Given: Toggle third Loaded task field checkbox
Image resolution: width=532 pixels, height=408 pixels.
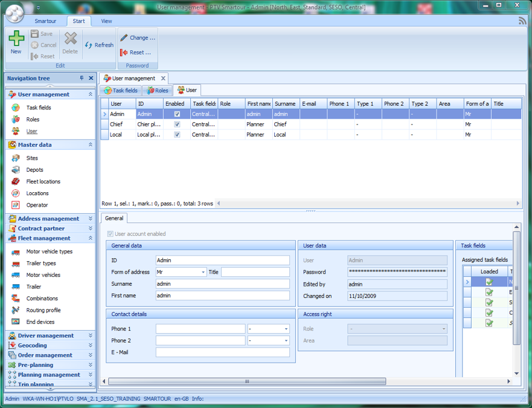Looking at the screenshot, I should tap(489, 302).
